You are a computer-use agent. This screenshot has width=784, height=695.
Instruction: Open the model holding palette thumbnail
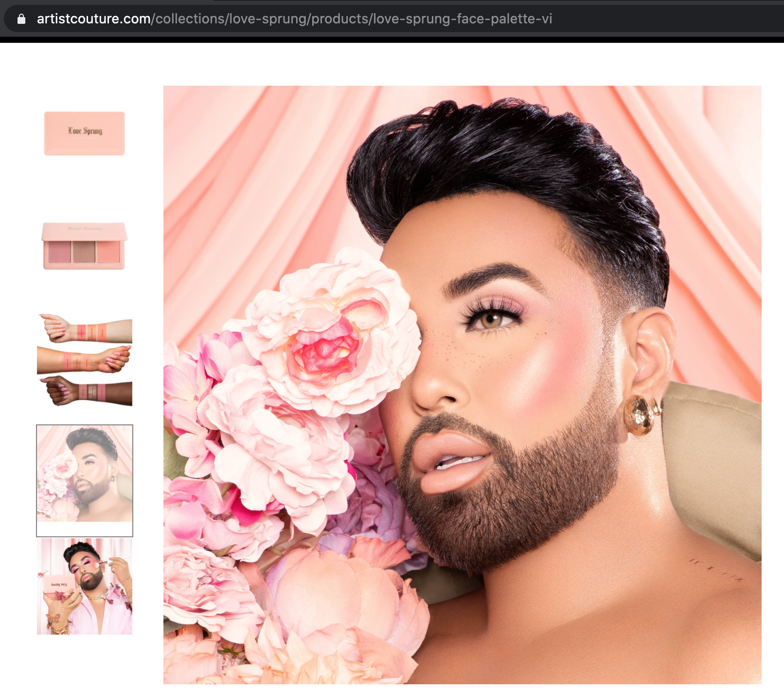point(85,586)
